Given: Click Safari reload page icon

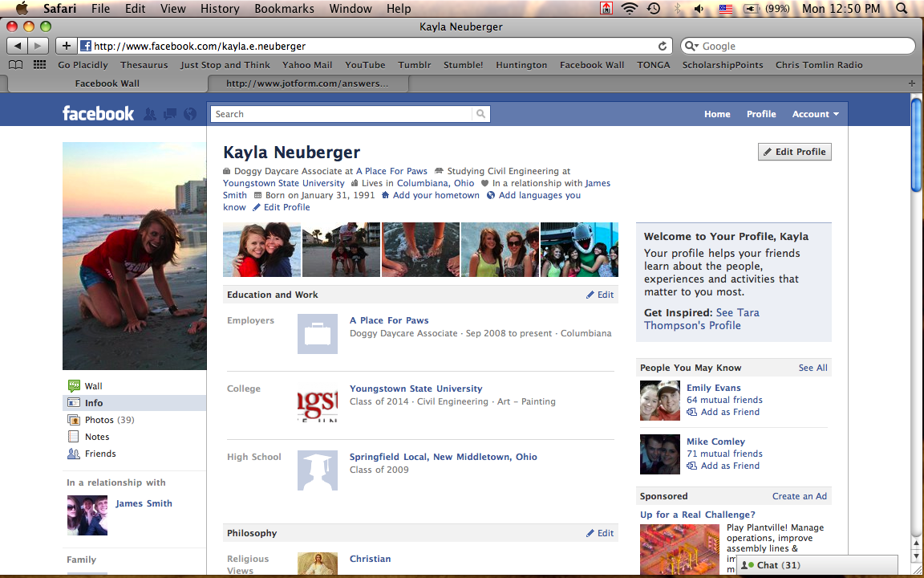Looking at the screenshot, I should click(x=663, y=47).
